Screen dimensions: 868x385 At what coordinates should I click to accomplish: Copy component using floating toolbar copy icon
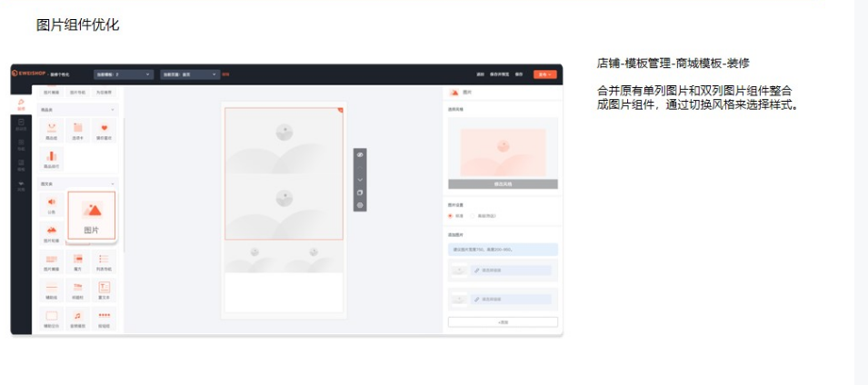pyautogui.click(x=360, y=192)
